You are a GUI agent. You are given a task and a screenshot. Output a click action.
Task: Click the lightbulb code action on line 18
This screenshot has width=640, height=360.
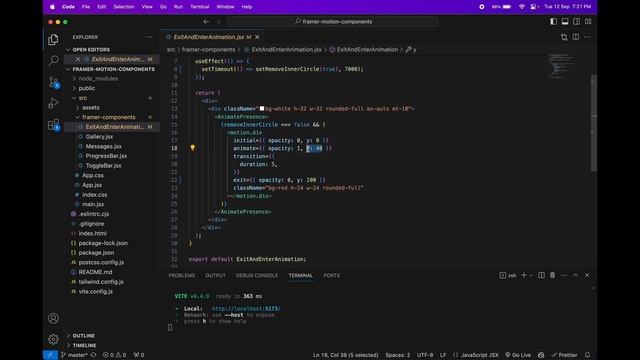193,148
